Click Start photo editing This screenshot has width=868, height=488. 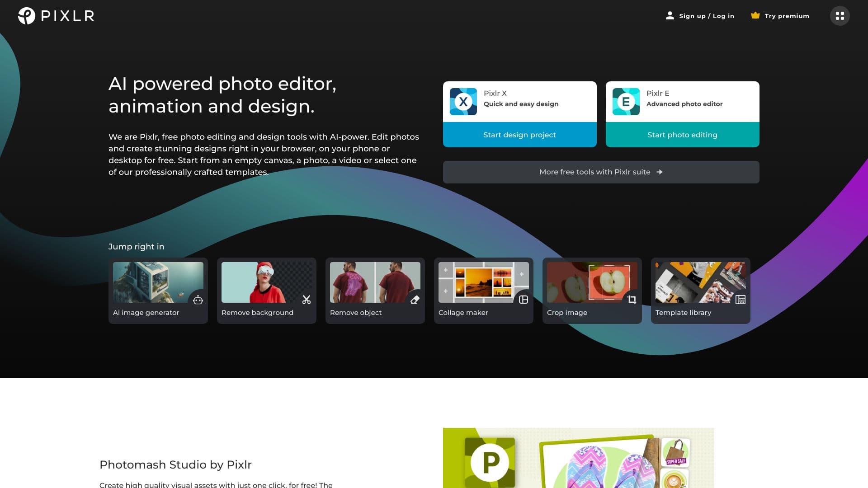pyautogui.click(x=682, y=135)
